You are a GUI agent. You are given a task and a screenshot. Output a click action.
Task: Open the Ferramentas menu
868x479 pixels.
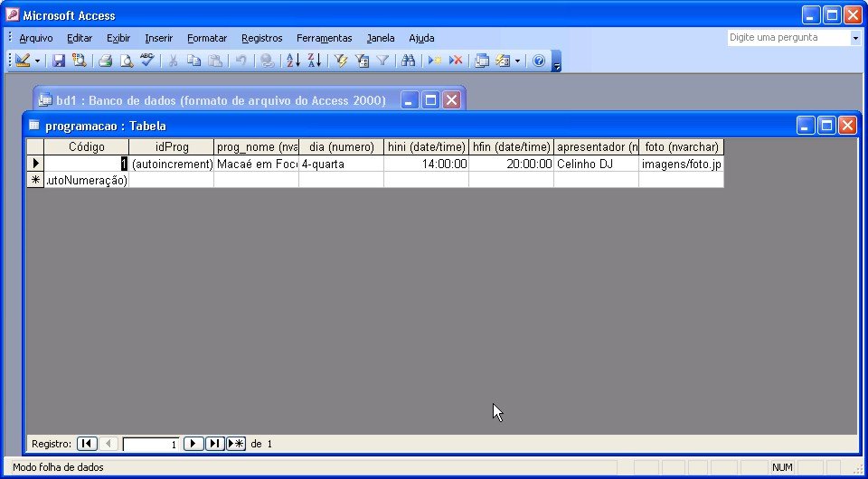[x=324, y=38]
